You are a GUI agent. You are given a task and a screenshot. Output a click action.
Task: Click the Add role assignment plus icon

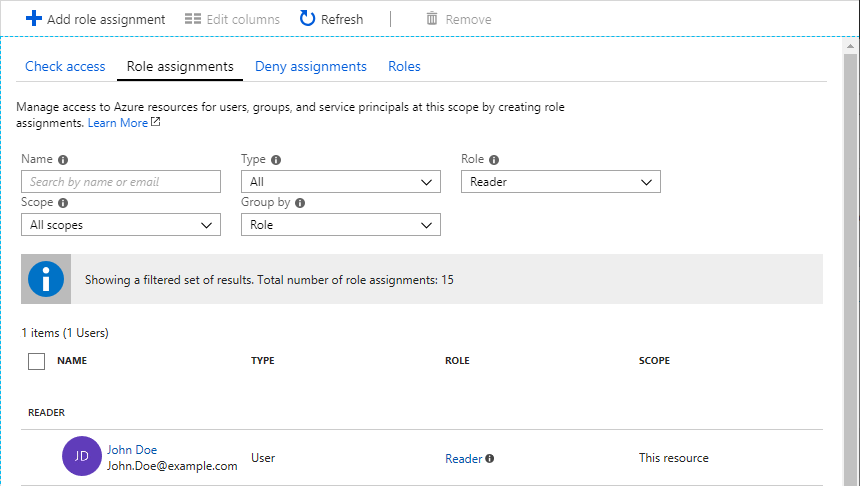pos(34,19)
